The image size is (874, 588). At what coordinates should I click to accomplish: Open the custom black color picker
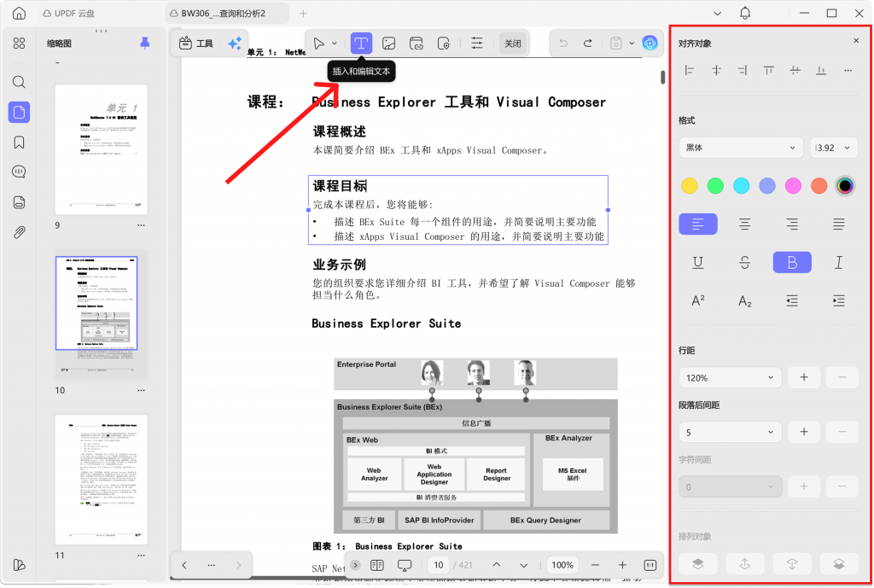pyautogui.click(x=845, y=186)
